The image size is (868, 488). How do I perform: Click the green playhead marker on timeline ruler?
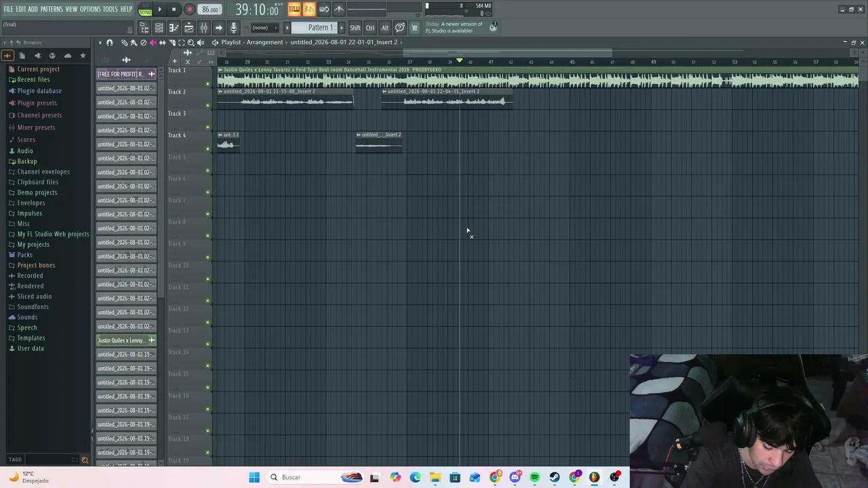[460, 62]
